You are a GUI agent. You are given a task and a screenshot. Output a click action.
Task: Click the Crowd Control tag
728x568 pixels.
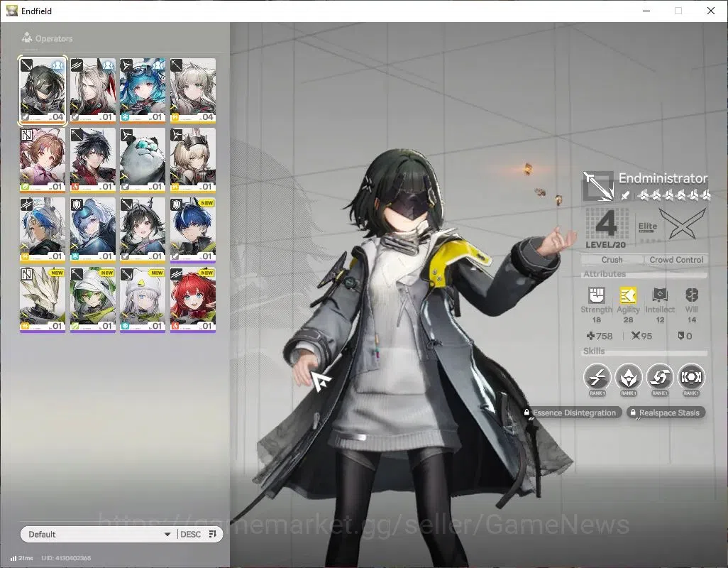[x=676, y=260]
